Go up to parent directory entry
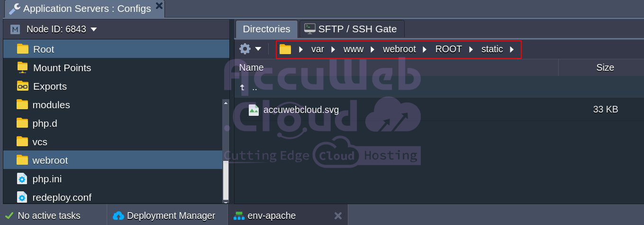 click(254, 88)
